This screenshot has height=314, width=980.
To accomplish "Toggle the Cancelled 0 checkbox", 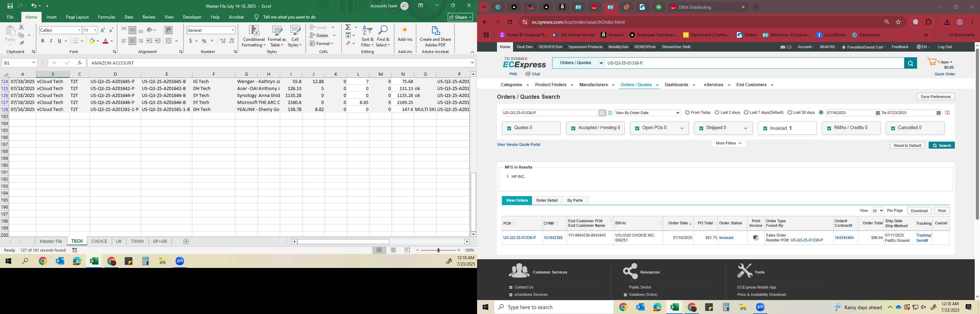I will tap(893, 128).
